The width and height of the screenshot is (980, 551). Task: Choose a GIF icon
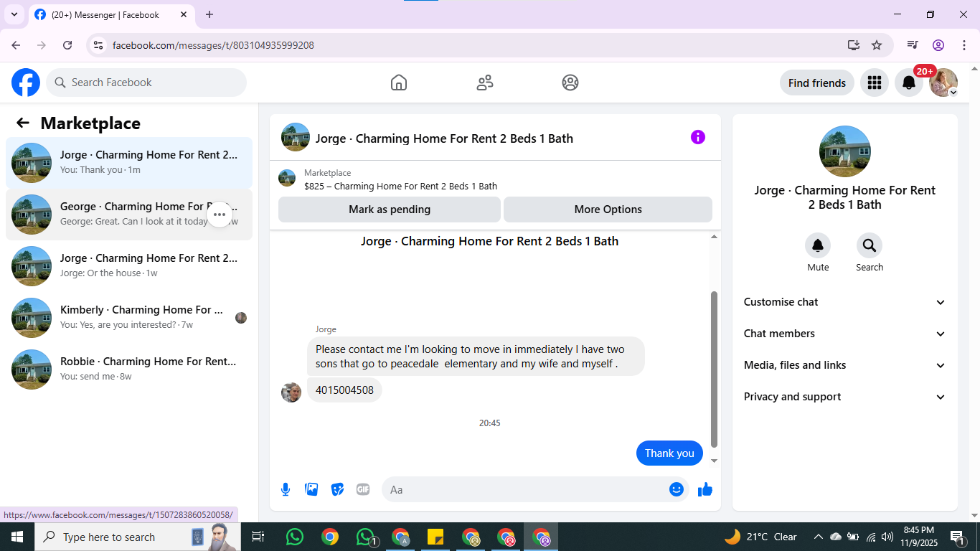click(363, 489)
